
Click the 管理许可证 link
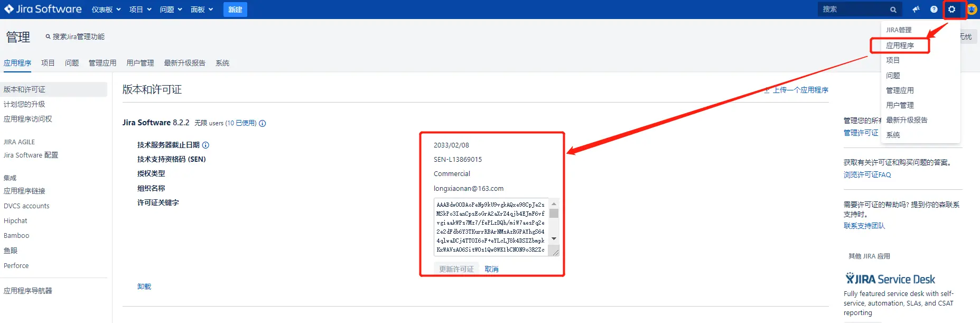[x=861, y=133]
